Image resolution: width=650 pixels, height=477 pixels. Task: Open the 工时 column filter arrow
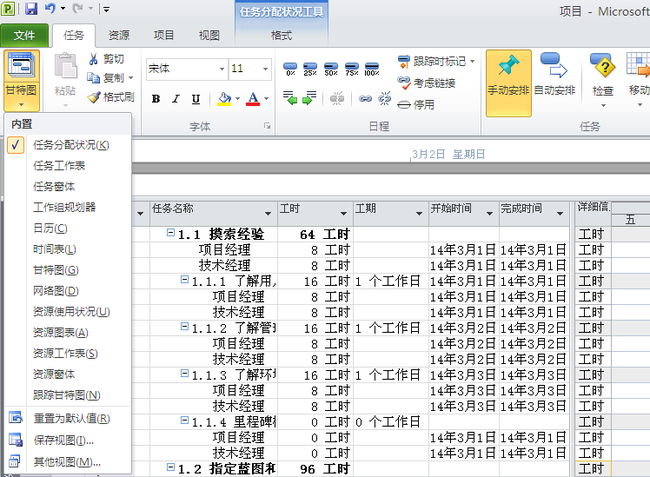pos(343,213)
